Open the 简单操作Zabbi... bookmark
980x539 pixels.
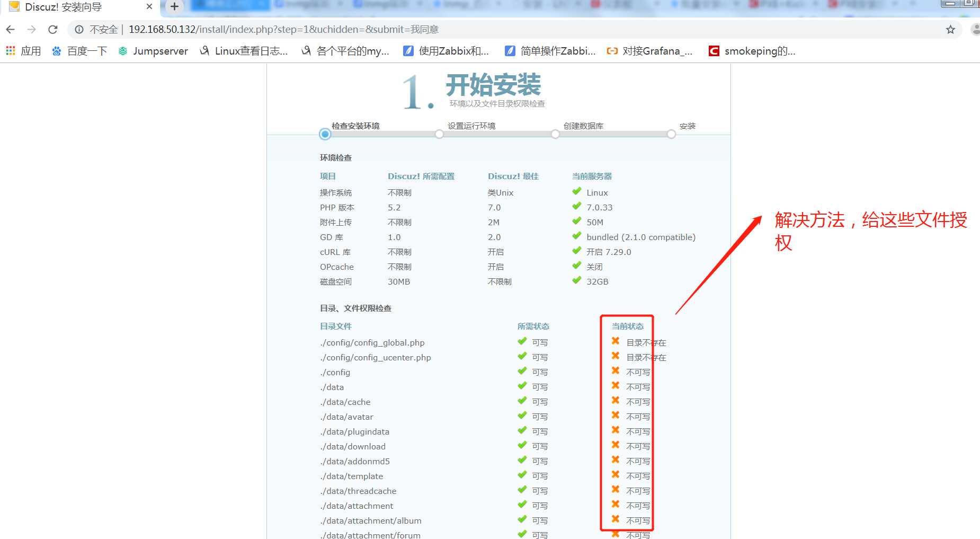(550, 51)
